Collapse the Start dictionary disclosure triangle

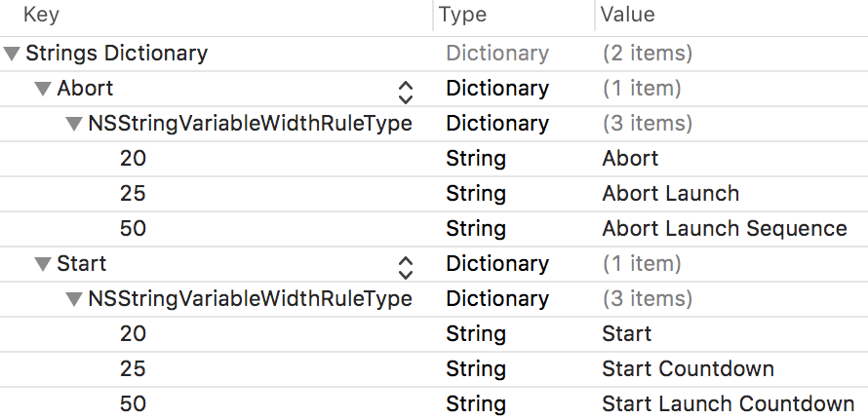pyautogui.click(x=43, y=264)
